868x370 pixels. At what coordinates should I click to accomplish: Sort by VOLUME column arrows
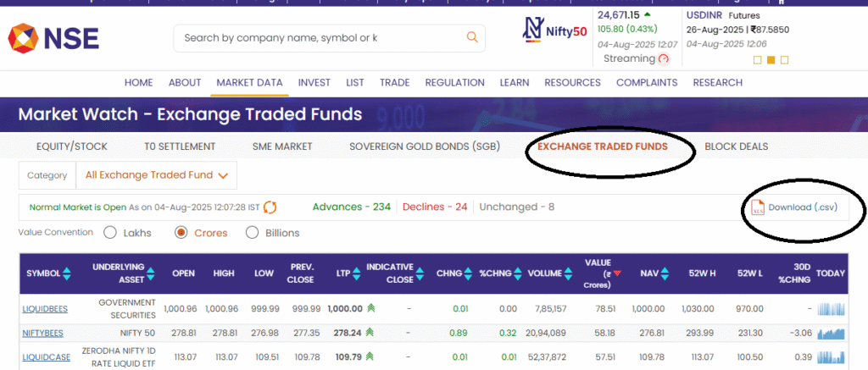coord(568,273)
